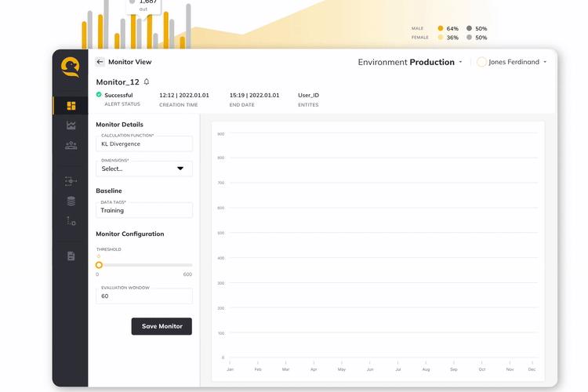Click the bell icon next to Monitor_12
Image resolution: width=588 pixels, height=392 pixels.
[x=147, y=82]
